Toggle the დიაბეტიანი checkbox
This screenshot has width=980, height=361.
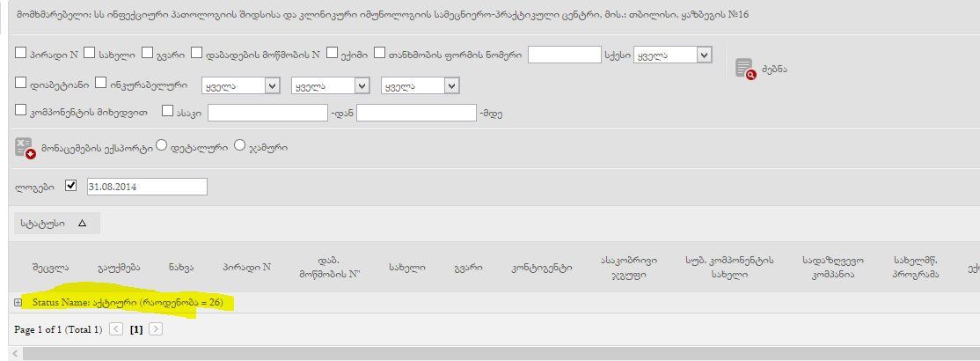point(21,84)
